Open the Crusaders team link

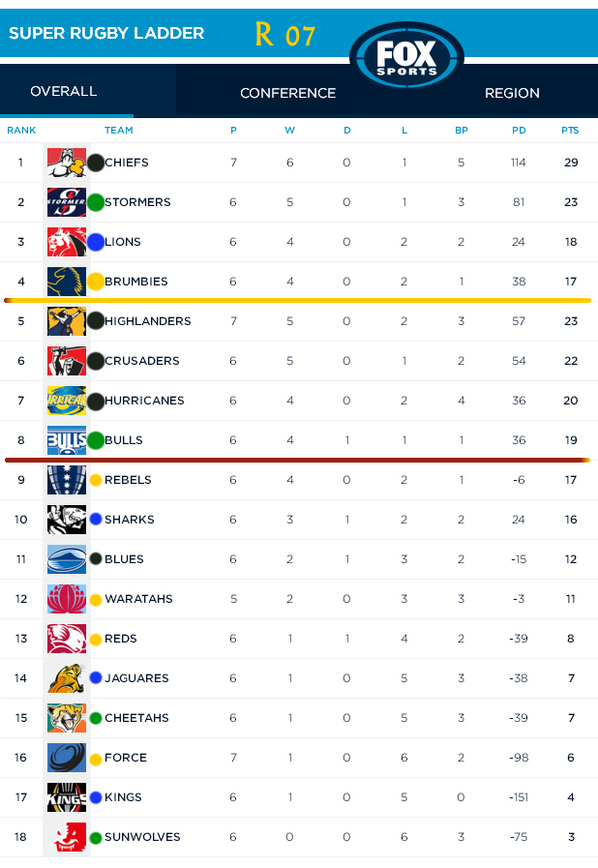pyautogui.click(x=142, y=361)
